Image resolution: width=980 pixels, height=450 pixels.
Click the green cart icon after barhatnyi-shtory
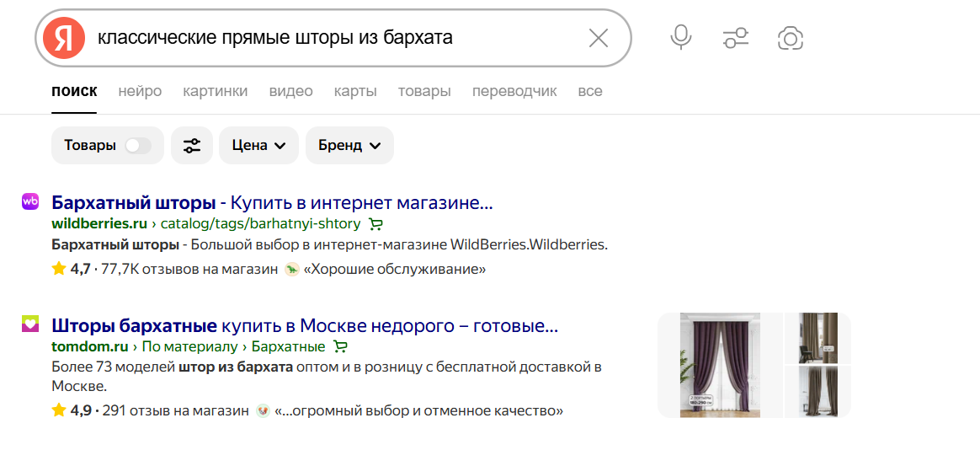click(x=375, y=224)
